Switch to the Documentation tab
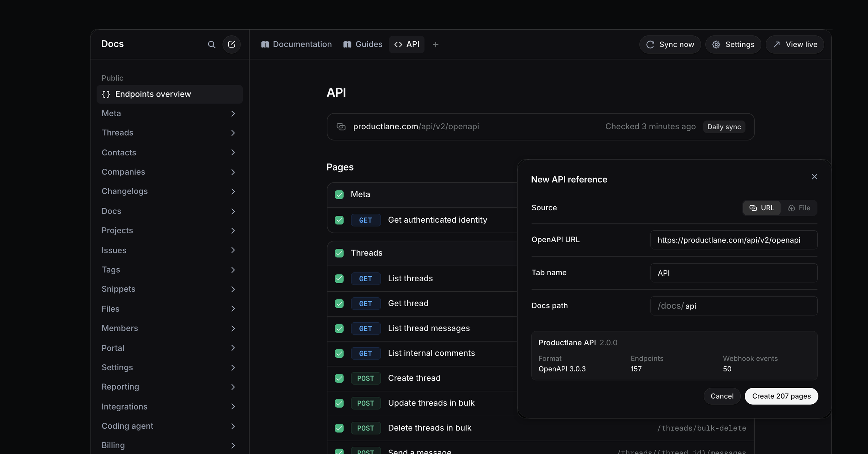 click(x=296, y=45)
